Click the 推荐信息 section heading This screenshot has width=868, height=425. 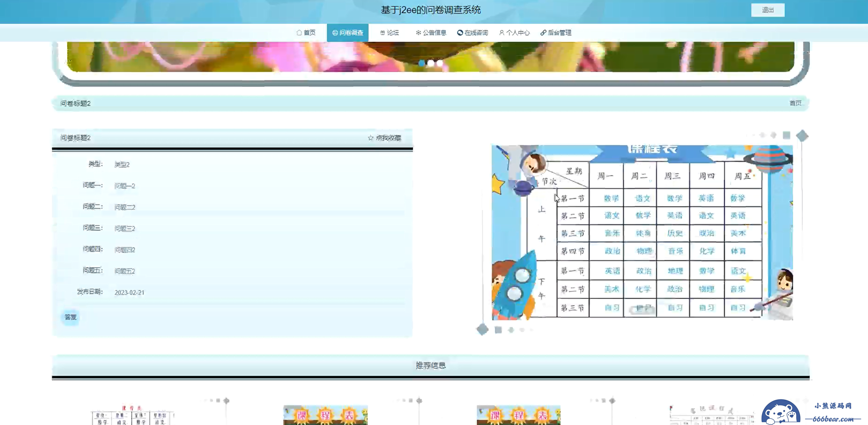(431, 365)
